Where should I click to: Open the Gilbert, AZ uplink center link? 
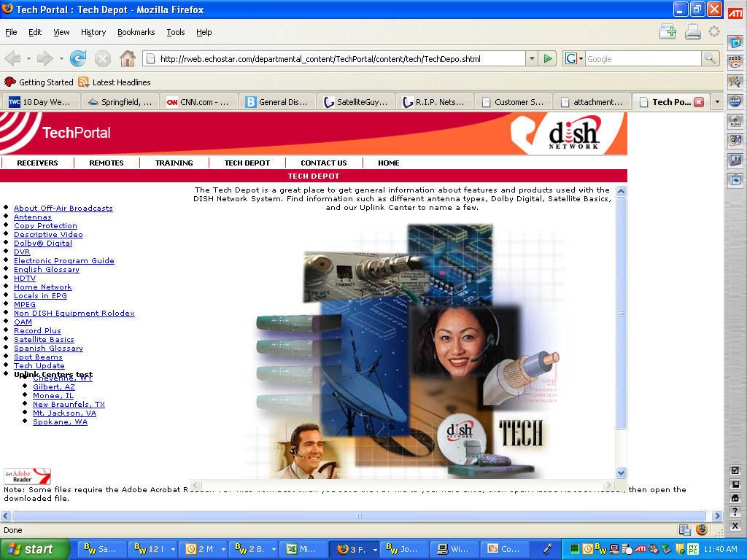pos(54,386)
